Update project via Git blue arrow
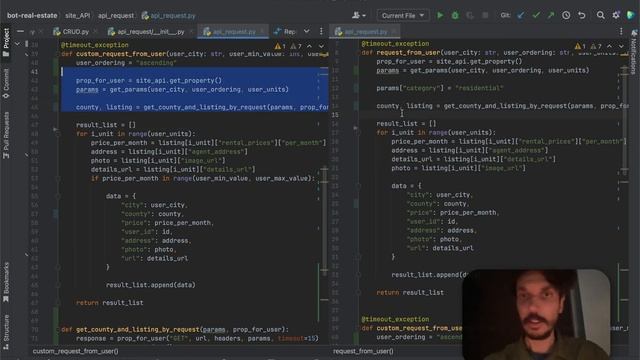The image size is (640, 360). (521, 16)
